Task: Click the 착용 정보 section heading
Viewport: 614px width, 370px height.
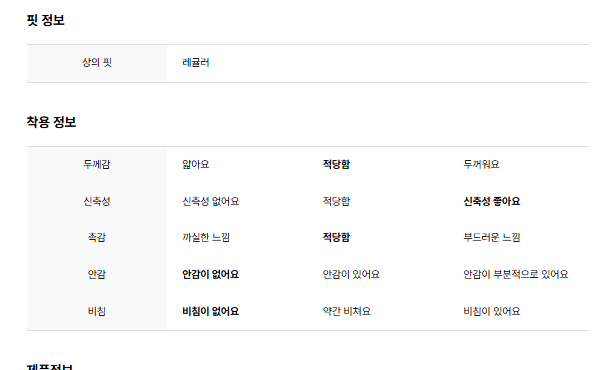Action: 51,122
